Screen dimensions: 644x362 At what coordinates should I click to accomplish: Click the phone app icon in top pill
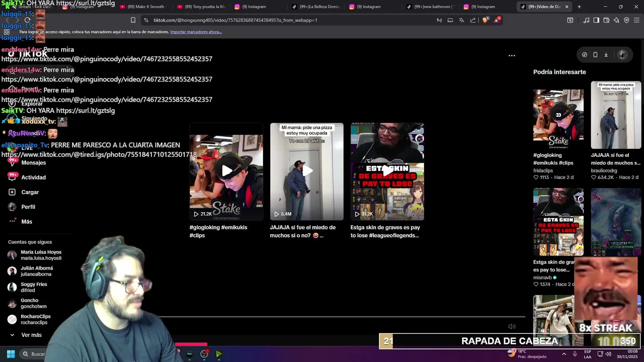click(x=595, y=55)
